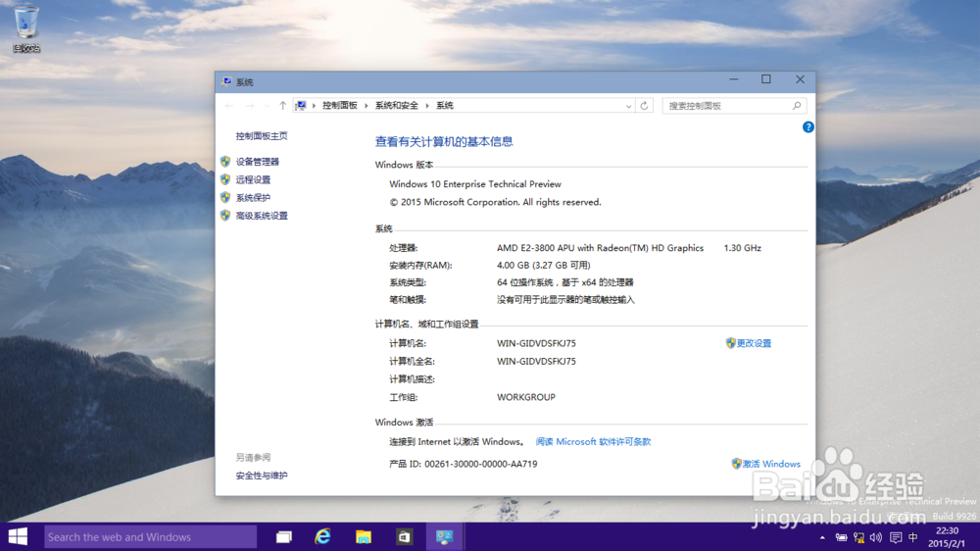Open 远程设置 link
Image resolution: width=980 pixels, height=551 pixels.
coord(253,179)
